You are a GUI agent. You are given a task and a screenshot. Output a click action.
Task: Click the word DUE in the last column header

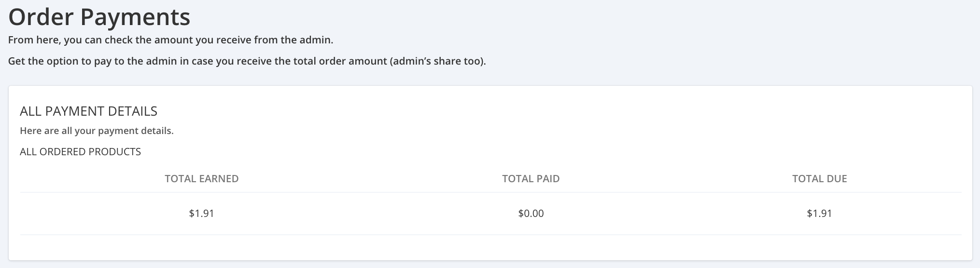(837, 179)
